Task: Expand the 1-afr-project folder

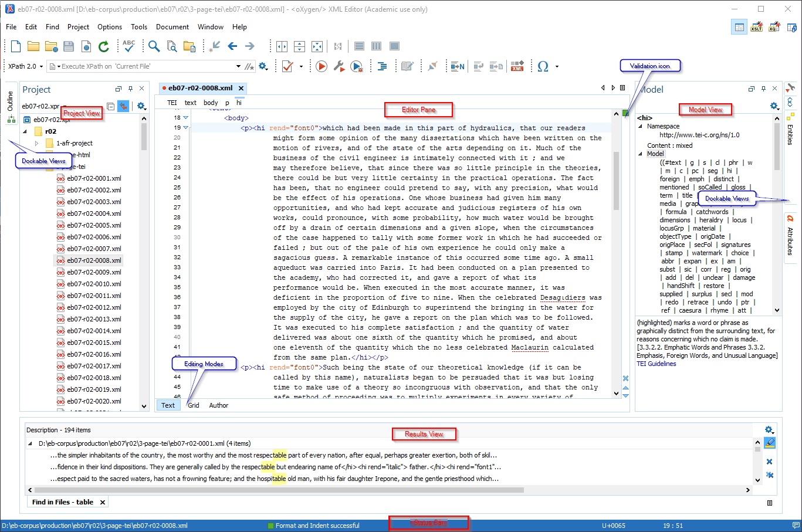Action: tap(36, 143)
